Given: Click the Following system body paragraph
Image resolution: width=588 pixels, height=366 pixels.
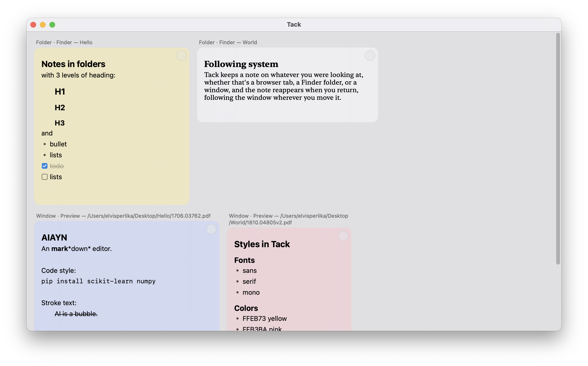Looking at the screenshot, I should [284, 86].
